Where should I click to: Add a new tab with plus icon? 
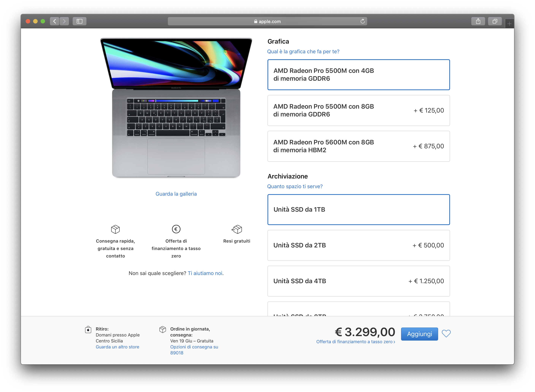point(509,24)
